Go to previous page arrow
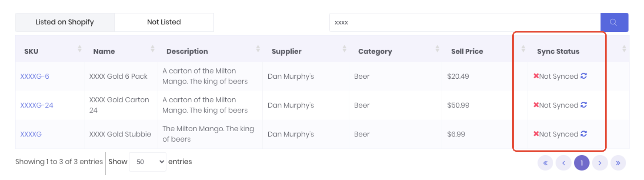 pyautogui.click(x=563, y=163)
